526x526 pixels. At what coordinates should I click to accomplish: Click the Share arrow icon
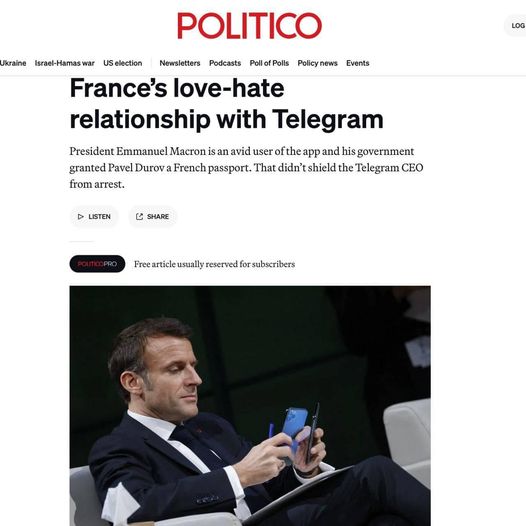(x=140, y=217)
